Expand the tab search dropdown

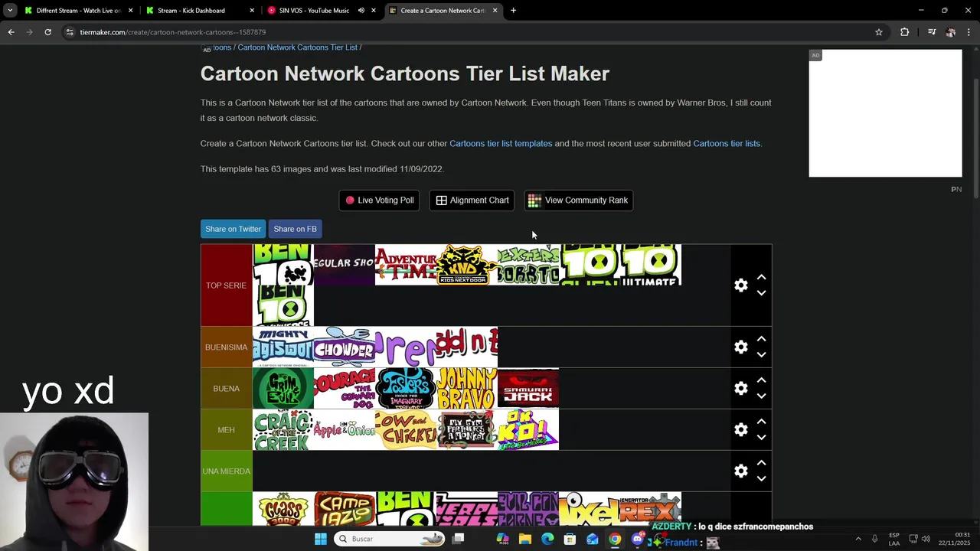10,11
